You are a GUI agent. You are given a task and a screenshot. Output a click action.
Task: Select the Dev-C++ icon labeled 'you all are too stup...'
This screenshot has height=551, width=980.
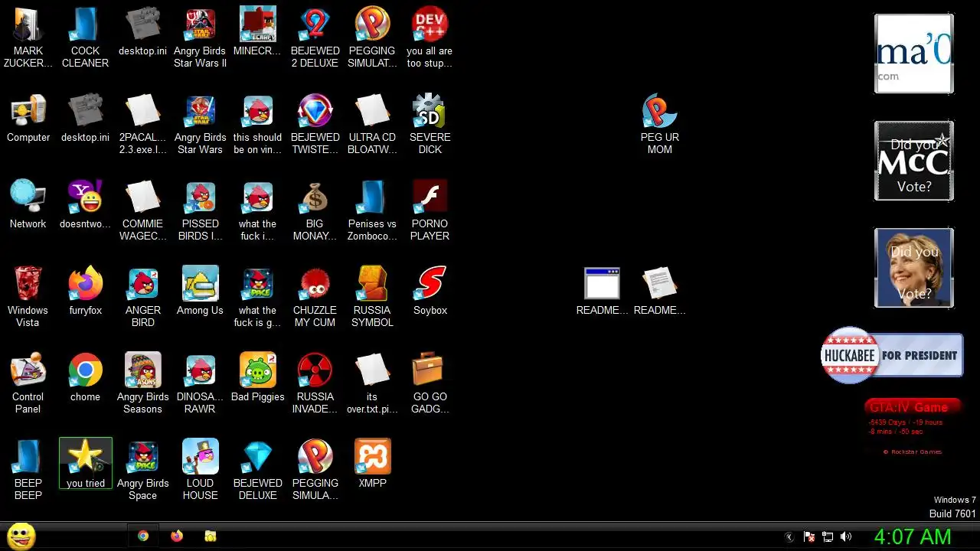pos(430,37)
